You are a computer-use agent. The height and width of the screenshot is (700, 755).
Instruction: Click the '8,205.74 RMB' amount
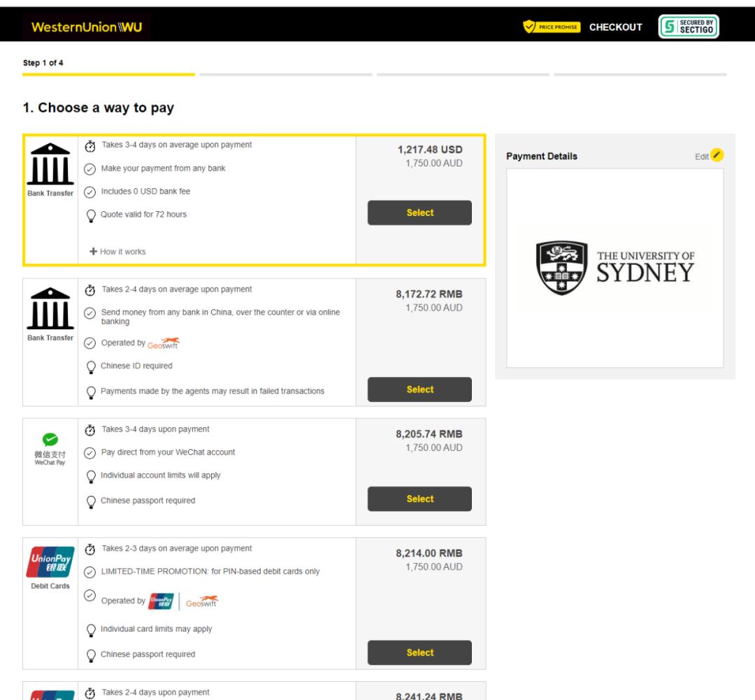pos(429,434)
